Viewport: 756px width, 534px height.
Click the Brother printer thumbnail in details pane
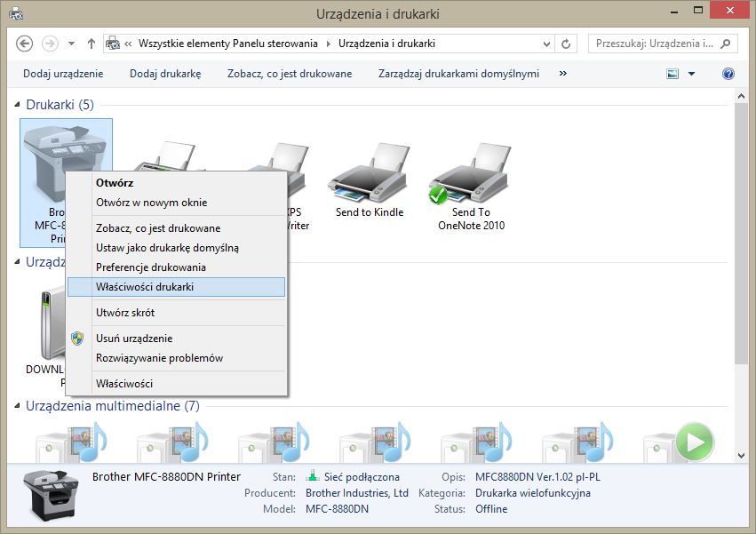click(x=52, y=496)
